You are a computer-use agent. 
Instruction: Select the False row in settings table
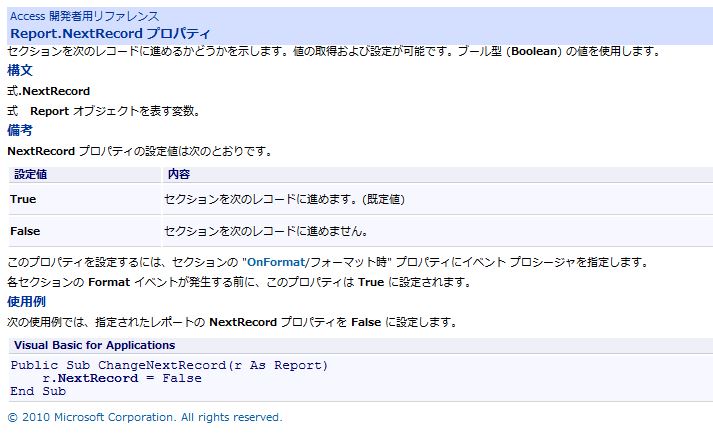(361, 231)
